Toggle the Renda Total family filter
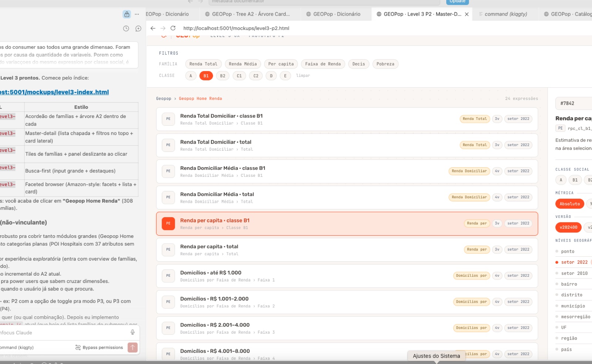 (x=203, y=64)
